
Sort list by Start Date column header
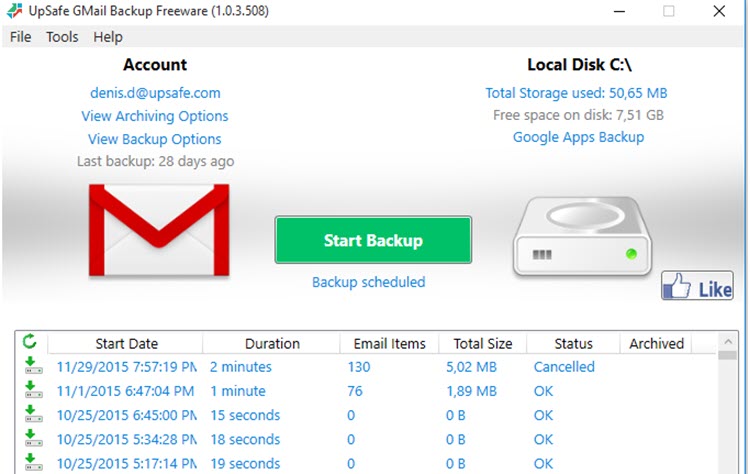126,343
